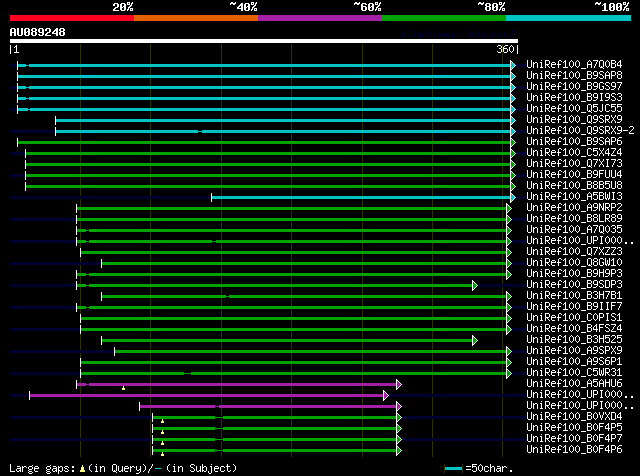
Task: Select the UniRef100_A9S6P1 label
Action: tap(574, 362)
